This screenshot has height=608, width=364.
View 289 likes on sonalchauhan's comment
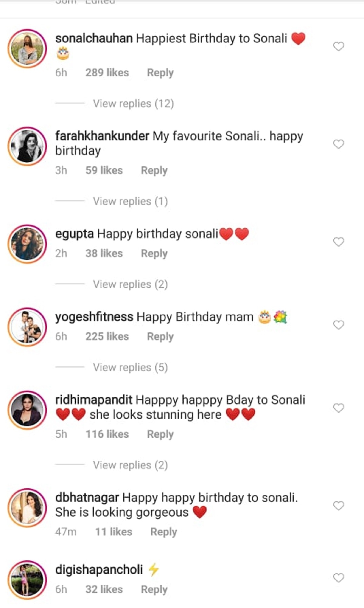coord(107,73)
